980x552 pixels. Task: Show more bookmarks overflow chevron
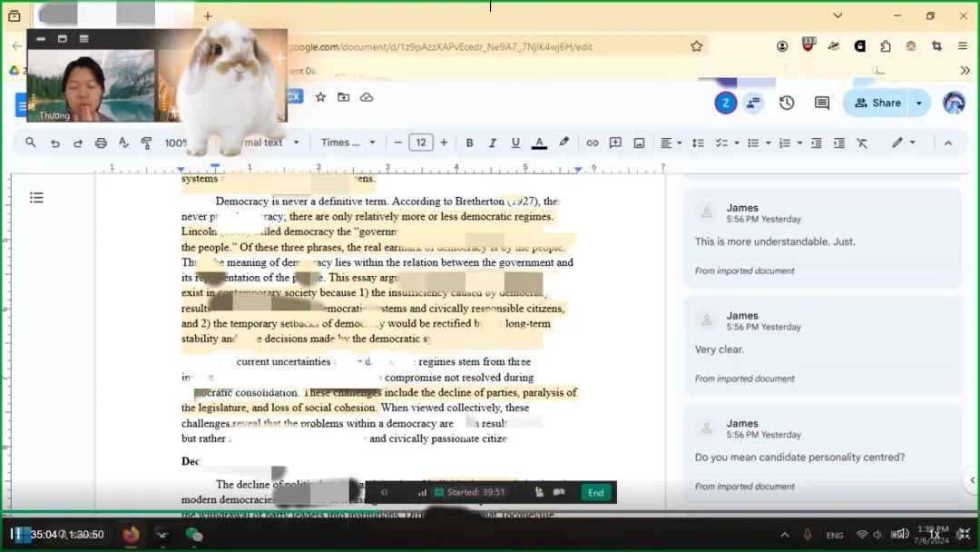tap(965, 70)
